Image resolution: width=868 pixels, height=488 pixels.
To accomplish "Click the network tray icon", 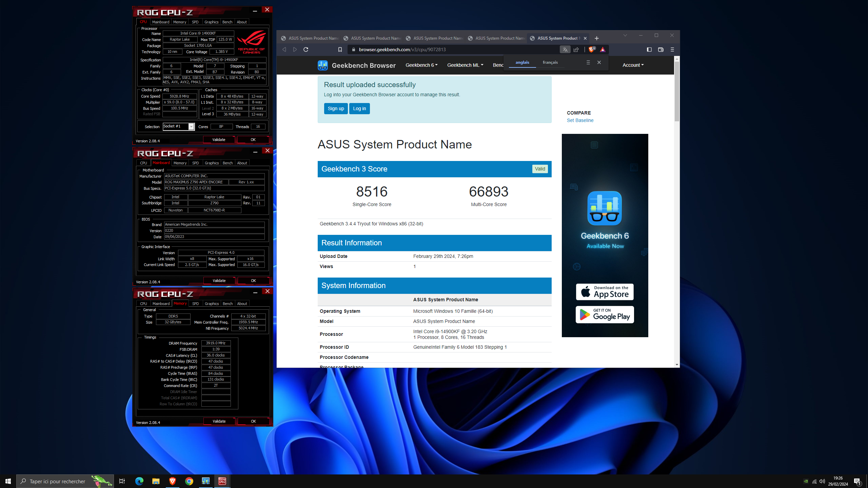I will 814,481.
